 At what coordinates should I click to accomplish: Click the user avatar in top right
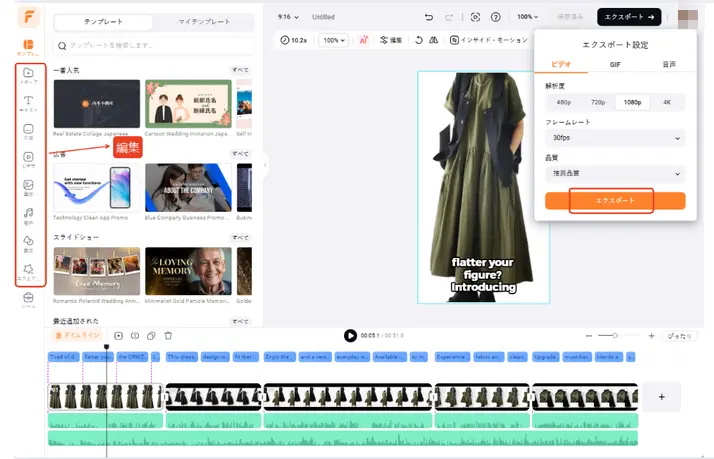pyautogui.click(x=688, y=20)
